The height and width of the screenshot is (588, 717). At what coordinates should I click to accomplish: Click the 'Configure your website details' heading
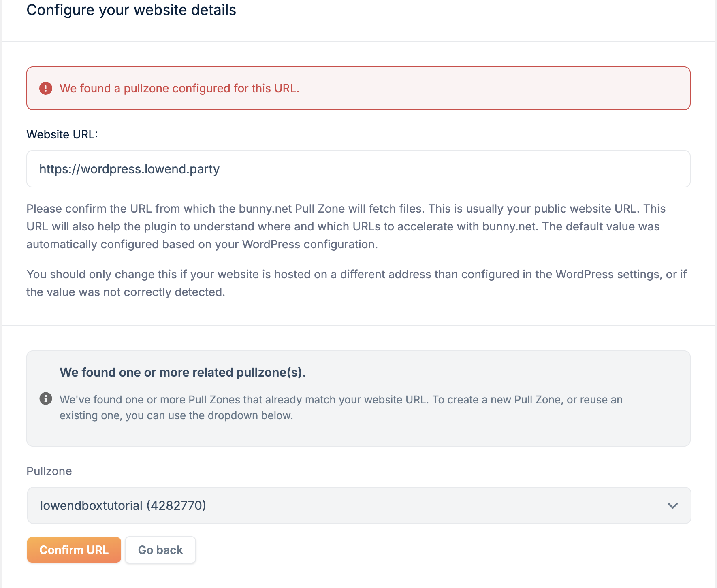pos(131,10)
